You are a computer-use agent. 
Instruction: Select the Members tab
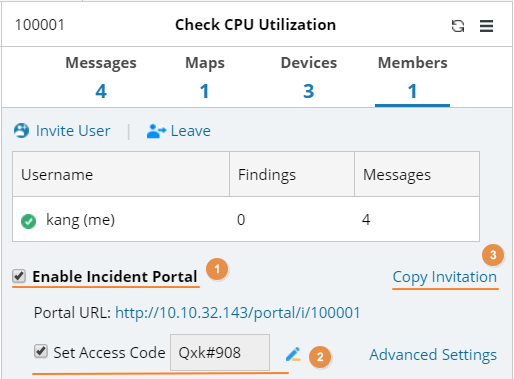[x=412, y=77]
